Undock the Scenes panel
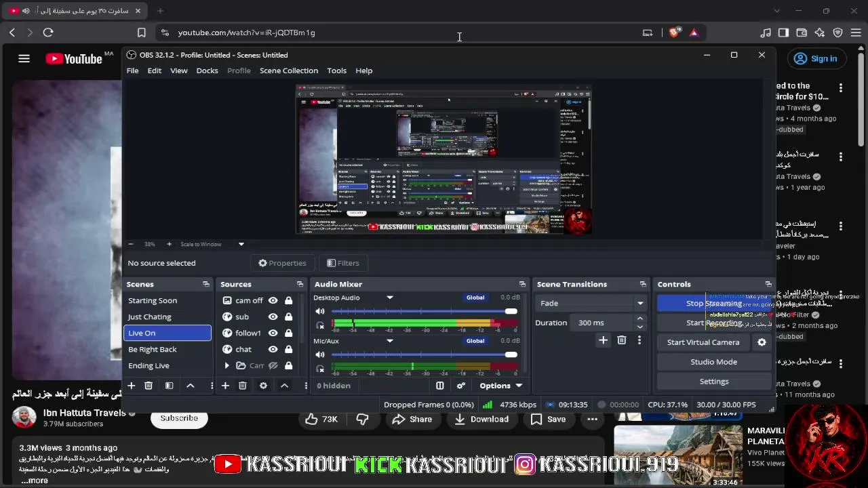The image size is (868, 488). pyautogui.click(x=205, y=285)
